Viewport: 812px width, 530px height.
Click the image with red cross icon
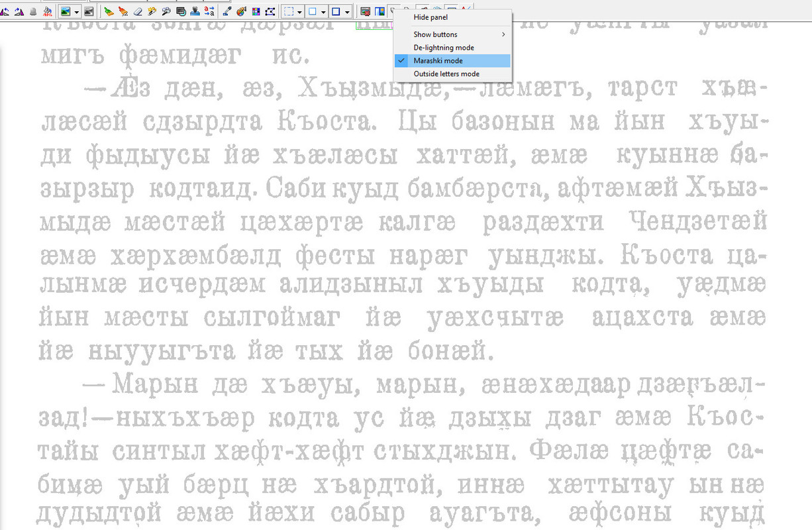365,12
